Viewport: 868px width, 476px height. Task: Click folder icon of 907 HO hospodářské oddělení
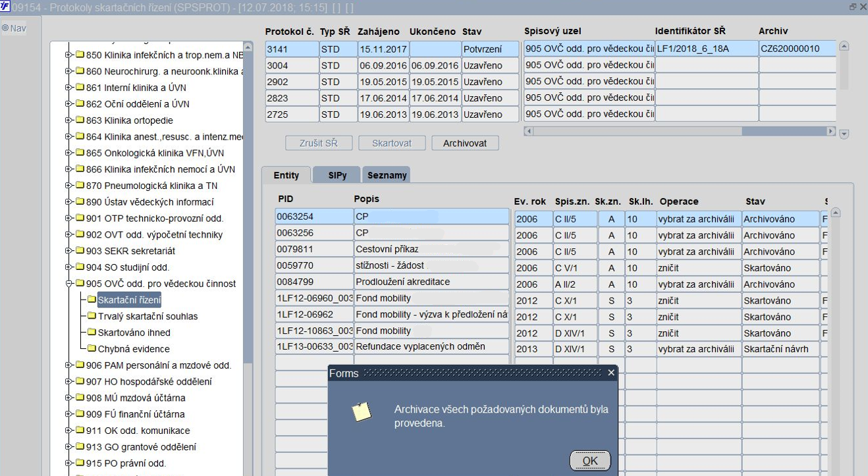[x=79, y=382]
